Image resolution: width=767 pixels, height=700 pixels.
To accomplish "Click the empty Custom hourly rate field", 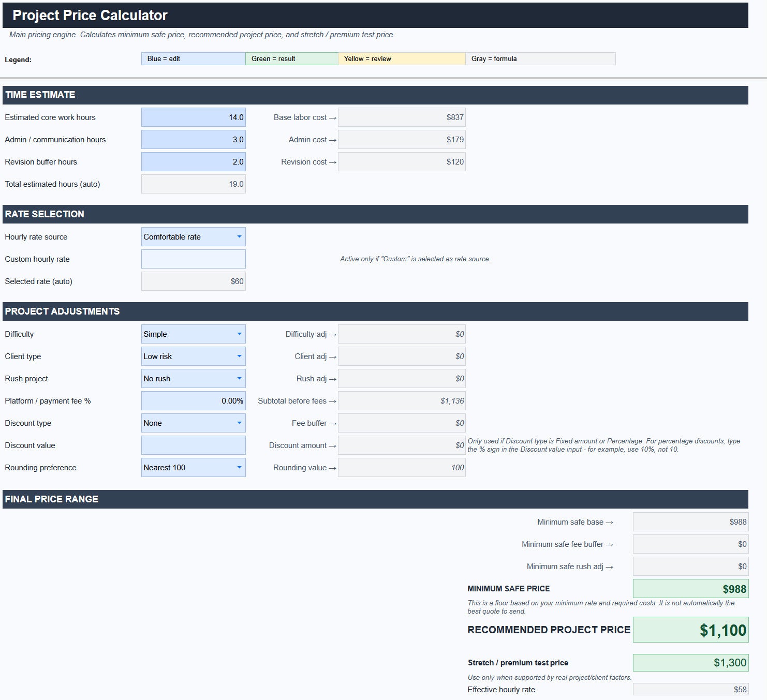I will 193,259.
